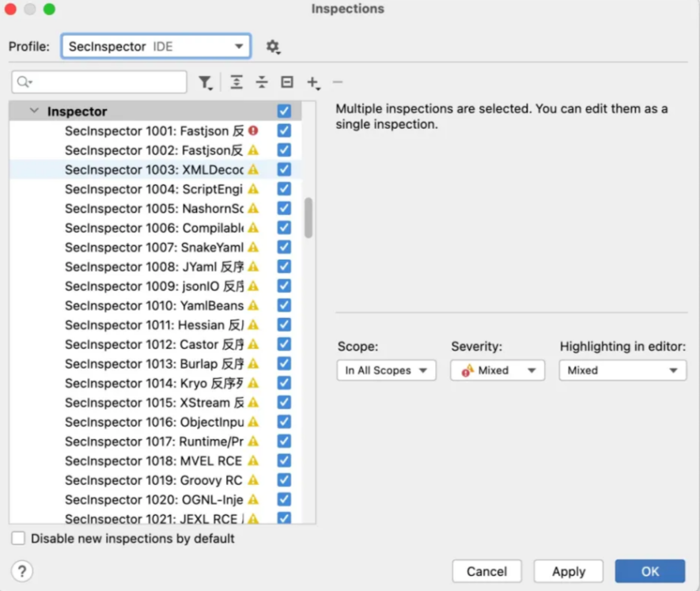Screen dimensions: 700x591
Task: Toggle the Inspector group checkbox
Action: coord(284,111)
